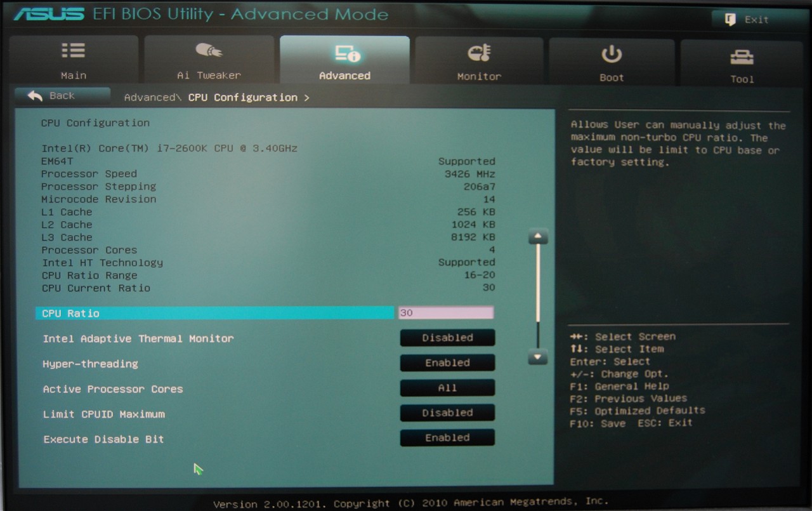
Task: Click the Monitor gauge icon
Action: tap(479, 53)
